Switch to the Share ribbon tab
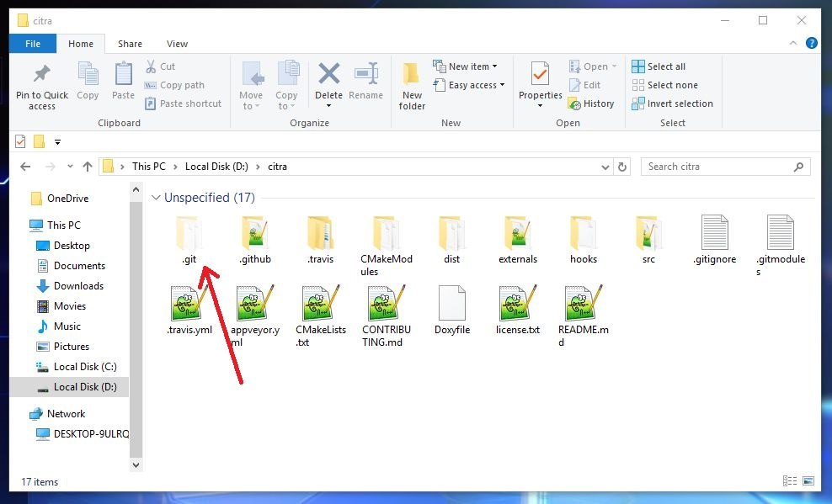832x504 pixels. pyautogui.click(x=130, y=44)
